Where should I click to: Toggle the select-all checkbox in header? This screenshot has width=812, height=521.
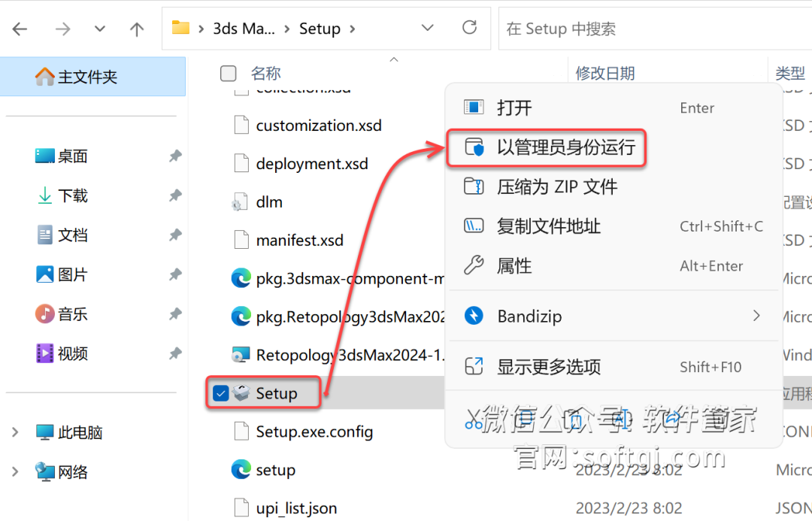click(x=228, y=73)
